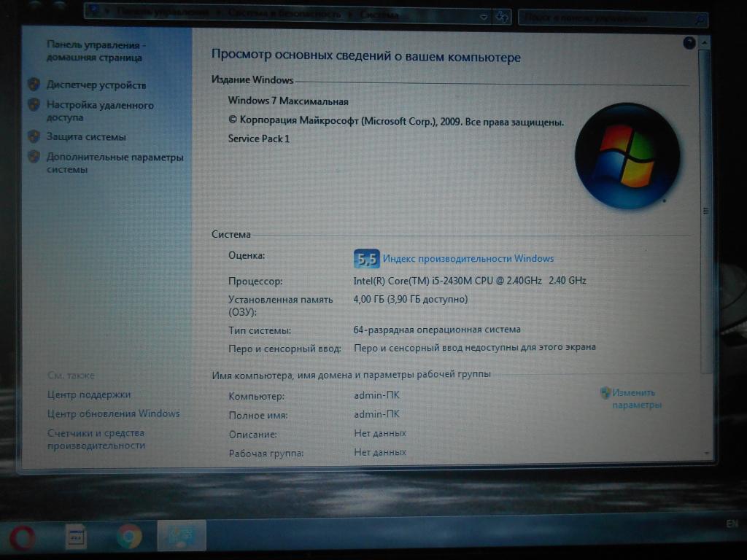The width and height of the screenshot is (747, 560).
Task: Select Панель управления breadcrumb segment
Action: point(163,12)
